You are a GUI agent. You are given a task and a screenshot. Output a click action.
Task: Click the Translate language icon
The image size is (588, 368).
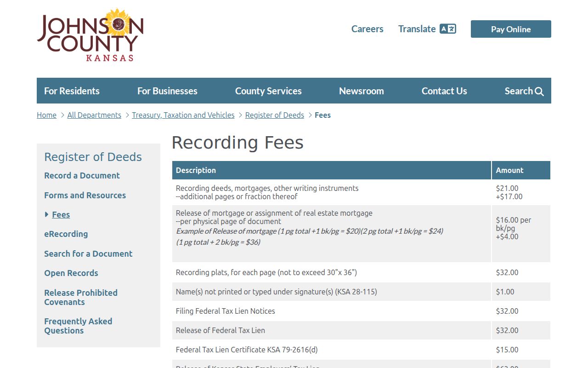pos(448,29)
